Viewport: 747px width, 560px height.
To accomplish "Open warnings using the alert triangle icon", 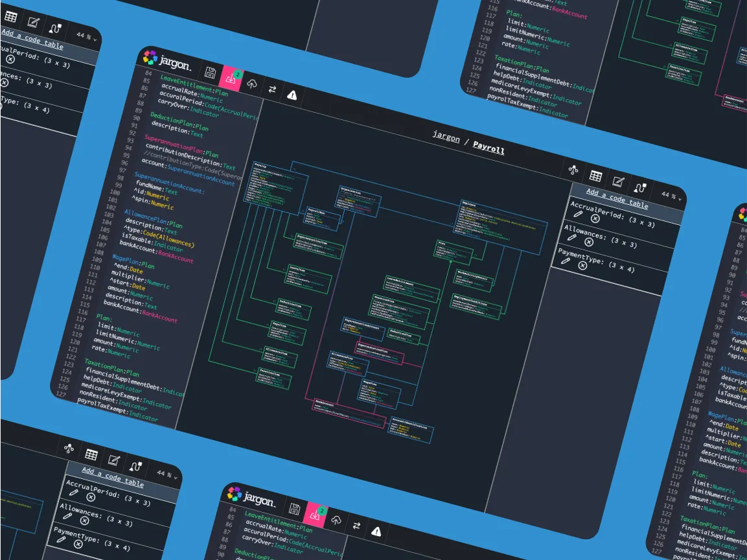I will [x=292, y=95].
